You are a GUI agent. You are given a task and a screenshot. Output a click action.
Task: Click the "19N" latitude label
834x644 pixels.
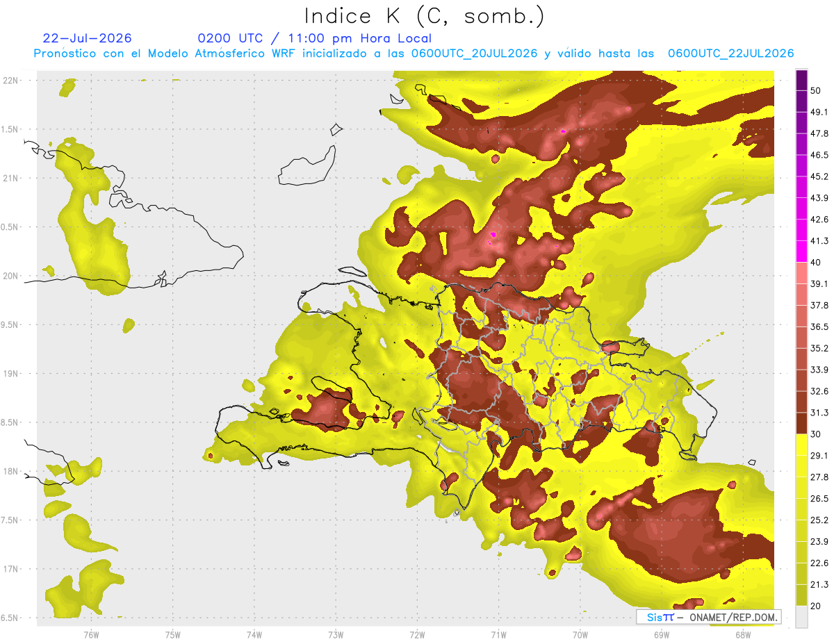[x=10, y=374]
